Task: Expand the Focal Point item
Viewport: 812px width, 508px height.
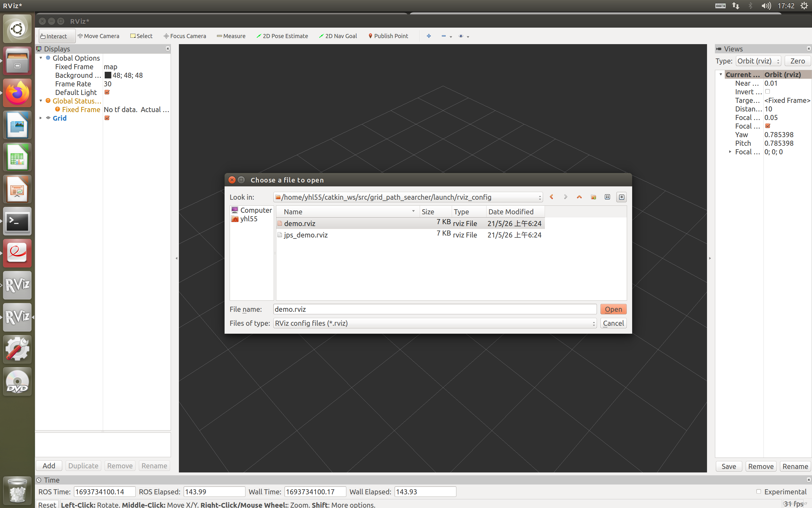Action: click(730, 152)
